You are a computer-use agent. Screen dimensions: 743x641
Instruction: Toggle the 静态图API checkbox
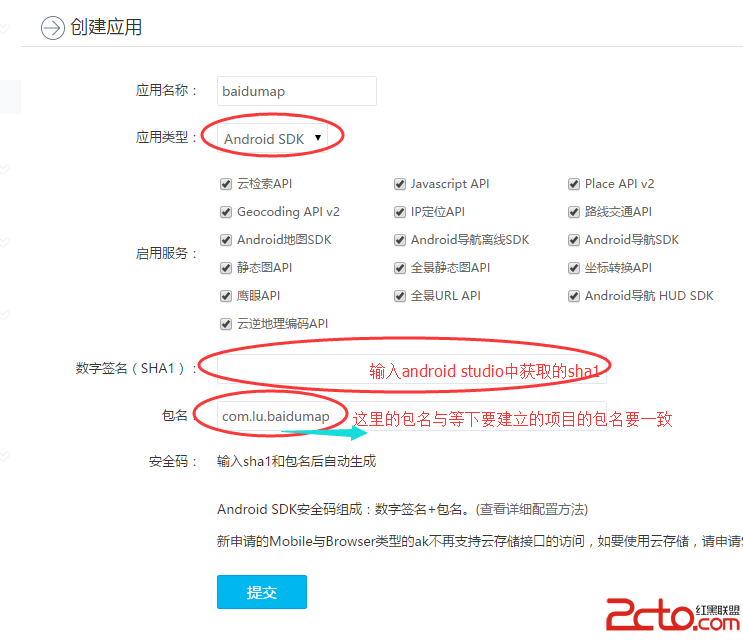click(x=226, y=268)
